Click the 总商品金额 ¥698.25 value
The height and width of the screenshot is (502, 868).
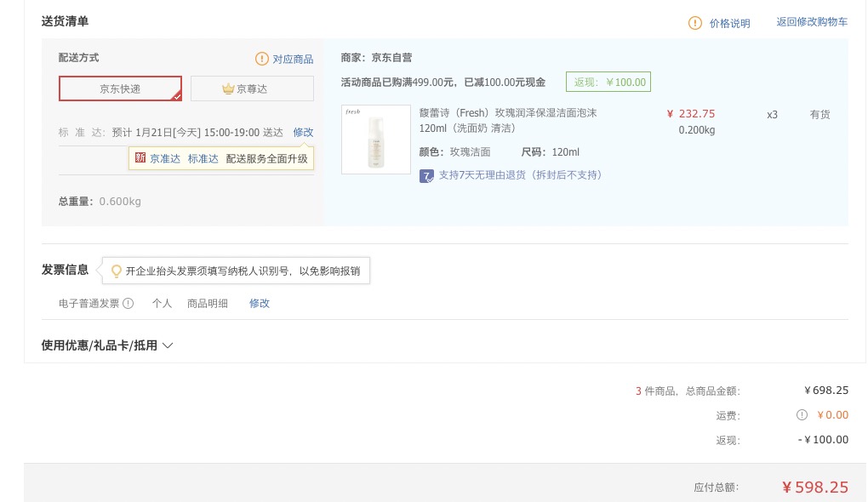[826, 391]
